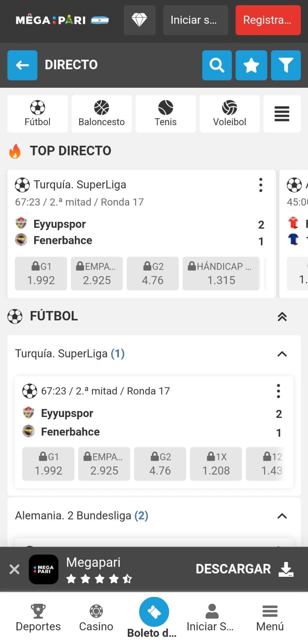Open the sports list hamburger icon
308x644 pixels.
tap(282, 114)
